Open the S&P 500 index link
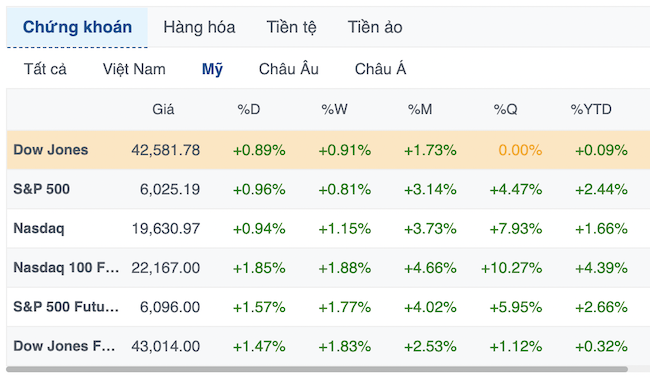 tap(41, 189)
